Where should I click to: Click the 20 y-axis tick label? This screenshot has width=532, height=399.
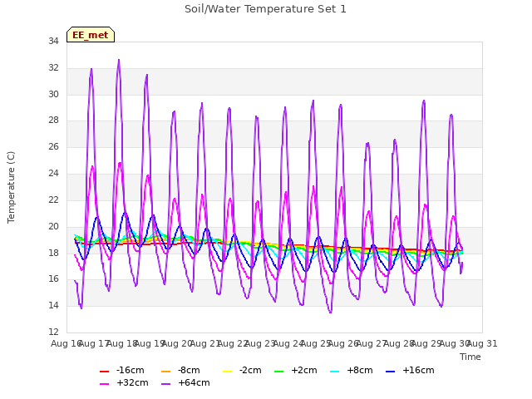(x=53, y=226)
